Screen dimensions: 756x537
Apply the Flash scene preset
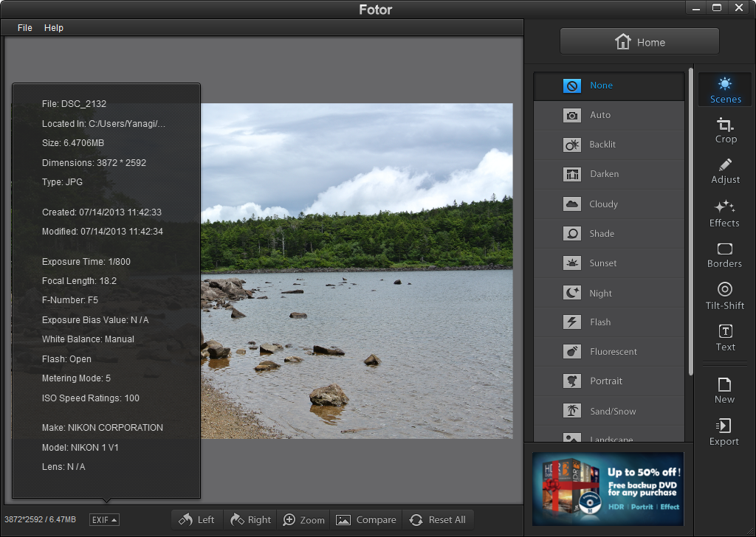[609, 322]
